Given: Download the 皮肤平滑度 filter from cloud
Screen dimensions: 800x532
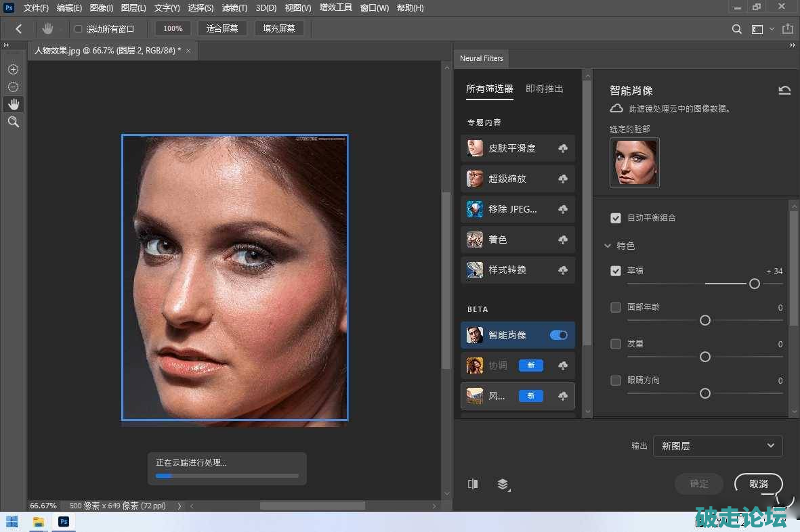Looking at the screenshot, I should [x=563, y=148].
